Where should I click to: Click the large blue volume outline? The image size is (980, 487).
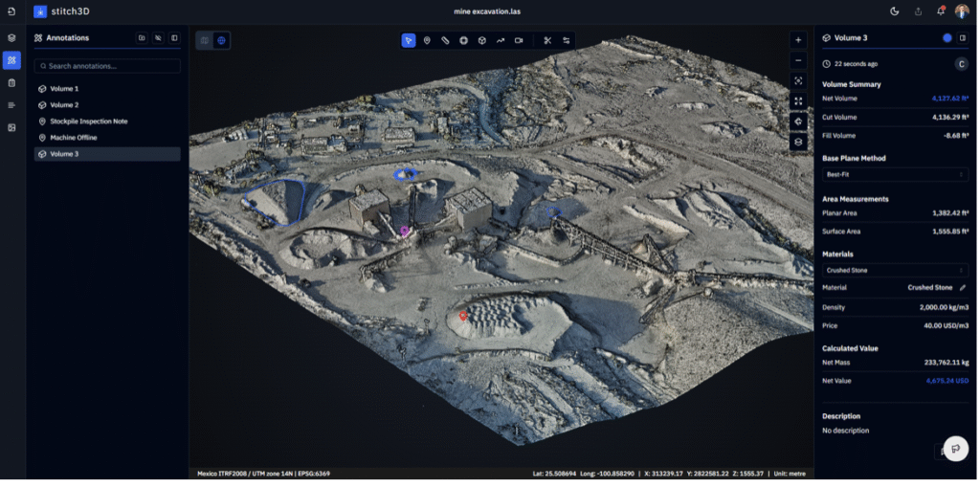pyautogui.click(x=275, y=202)
